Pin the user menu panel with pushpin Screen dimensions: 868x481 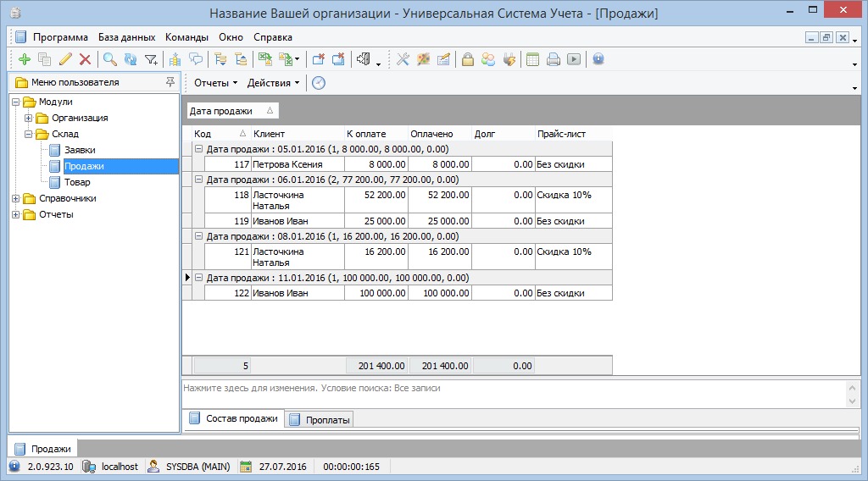170,82
